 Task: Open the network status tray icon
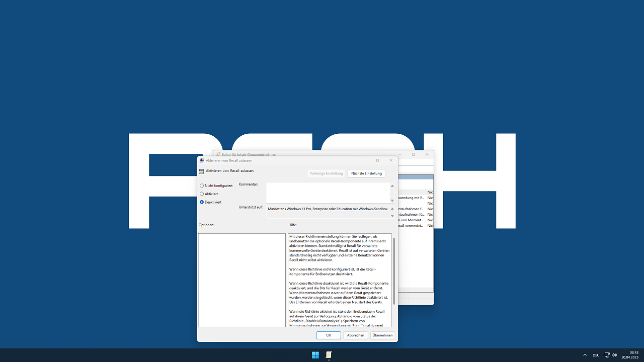click(607, 355)
